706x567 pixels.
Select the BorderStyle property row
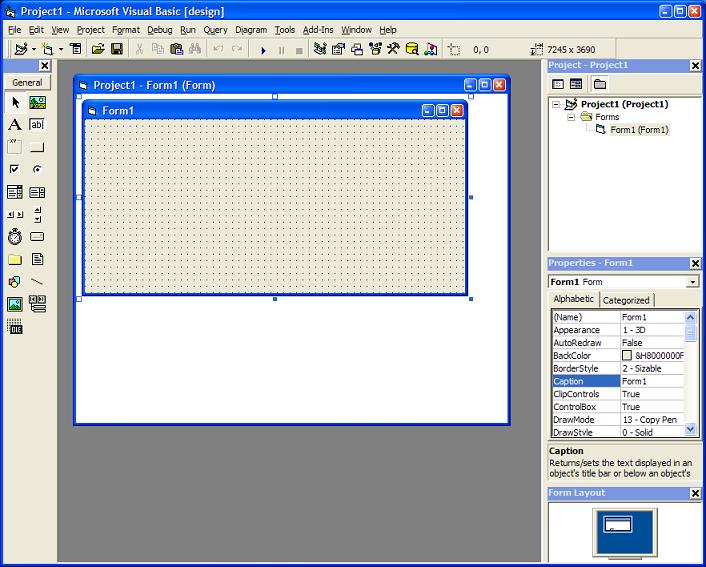(618, 368)
